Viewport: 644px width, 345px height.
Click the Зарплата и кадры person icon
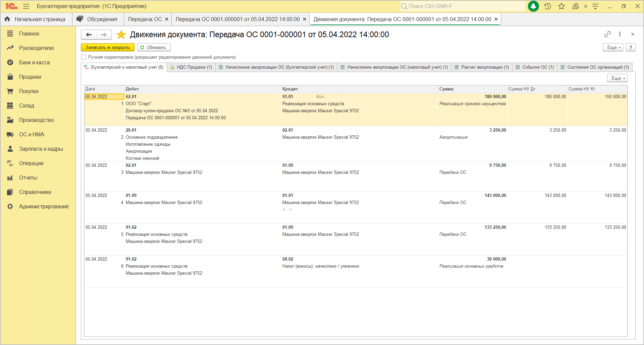click(10, 149)
